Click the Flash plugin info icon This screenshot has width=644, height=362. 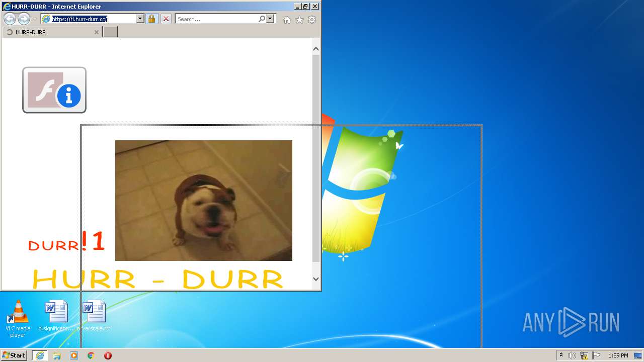[x=54, y=90]
